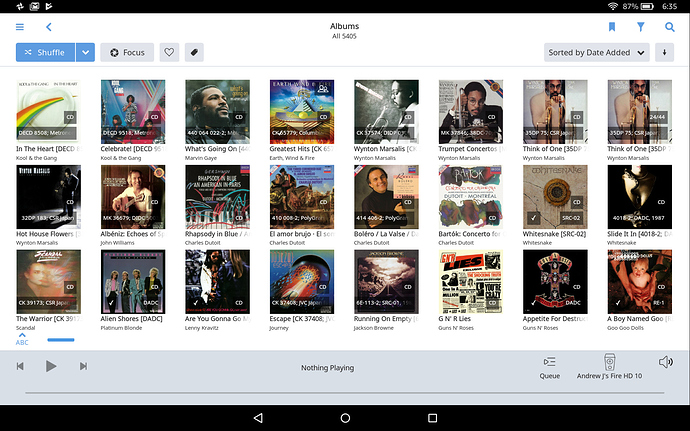This screenshot has width=690, height=431.
Task: Click the Kool & the Gang artist under In The Heart
Action: tap(37, 158)
